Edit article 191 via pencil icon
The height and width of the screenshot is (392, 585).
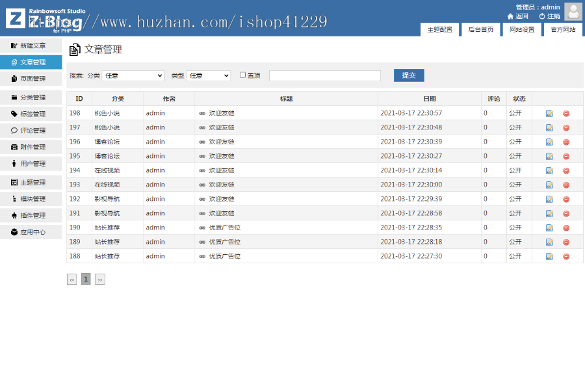coord(549,213)
